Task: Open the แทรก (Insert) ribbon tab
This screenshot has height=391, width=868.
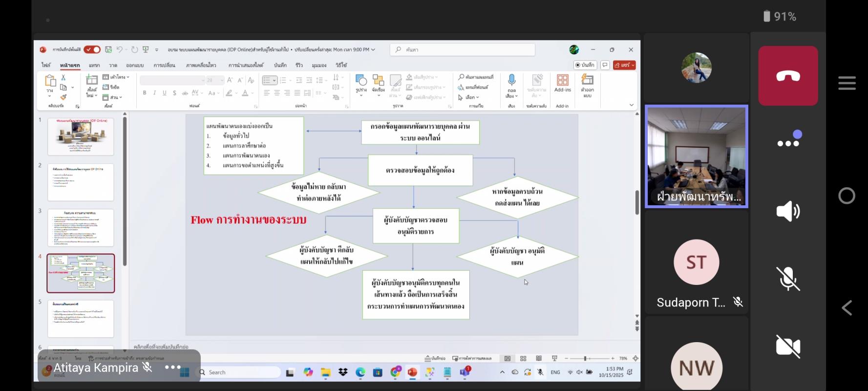Action: [94, 65]
